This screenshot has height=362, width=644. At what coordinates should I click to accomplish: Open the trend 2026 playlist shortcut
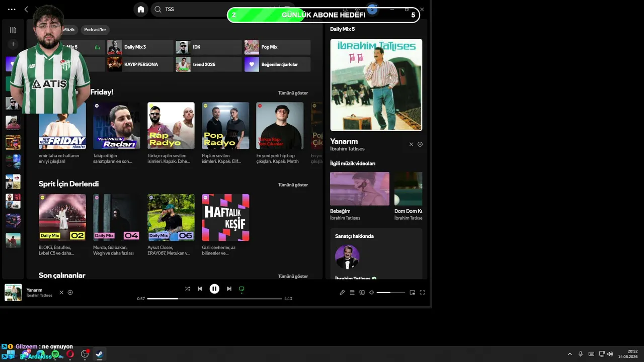pos(208,64)
